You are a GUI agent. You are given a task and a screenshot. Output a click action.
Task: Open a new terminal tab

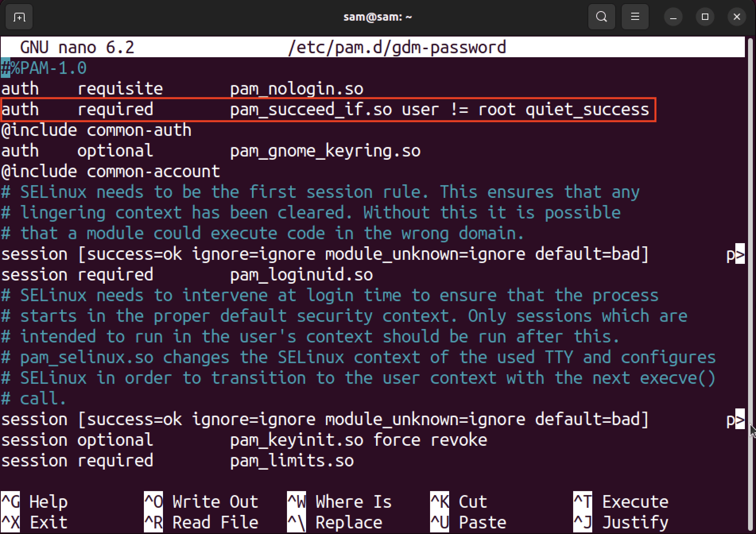[x=19, y=17]
